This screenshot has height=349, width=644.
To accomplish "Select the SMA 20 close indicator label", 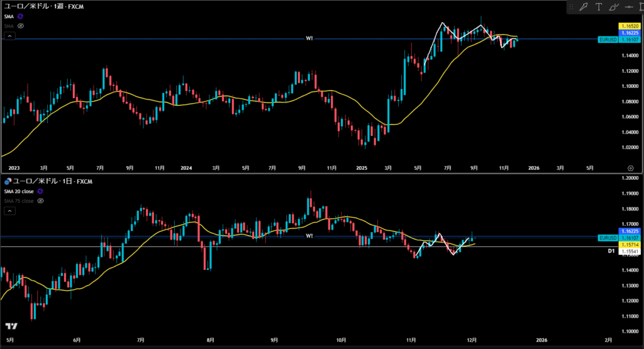I will pyautogui.click(x=19, y=191).
